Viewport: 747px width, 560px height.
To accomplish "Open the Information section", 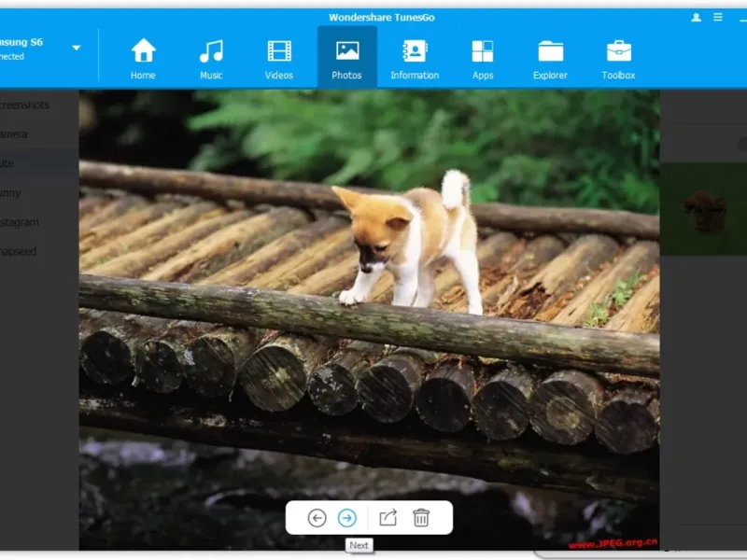I will 415,58.
